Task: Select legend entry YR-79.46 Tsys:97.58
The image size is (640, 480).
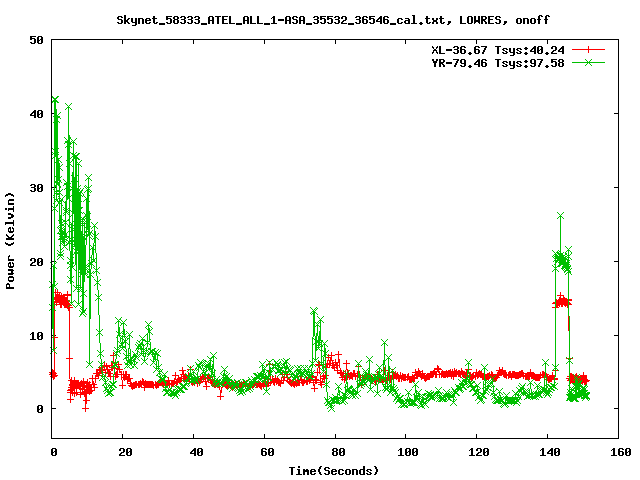Action: coord(498,63)
